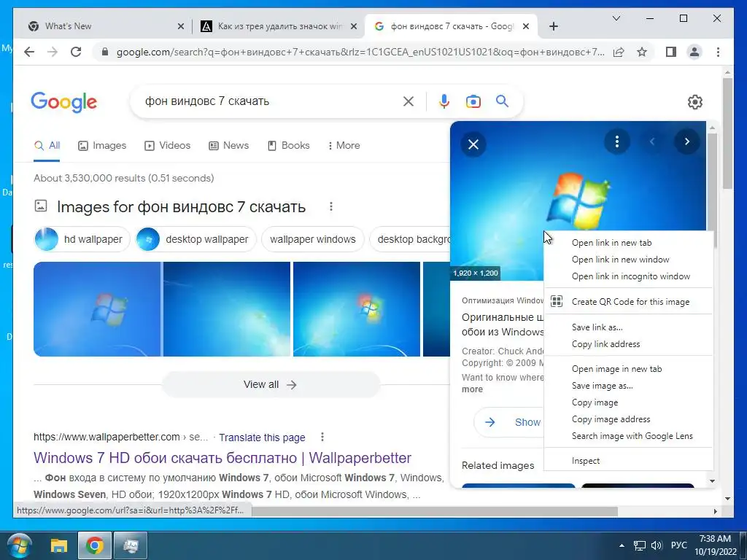Open File Explorer from taskbar

click(x=58, y=545)
